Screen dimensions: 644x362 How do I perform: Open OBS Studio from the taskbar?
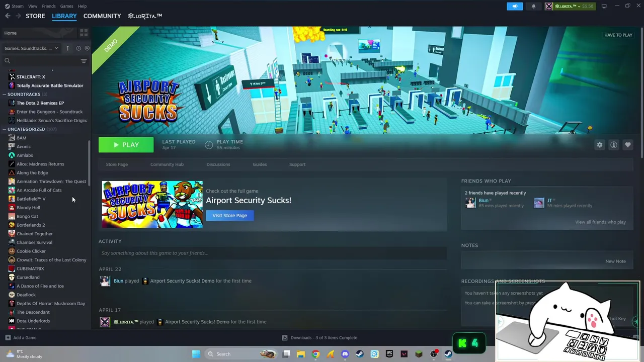(x=434, y=354)
